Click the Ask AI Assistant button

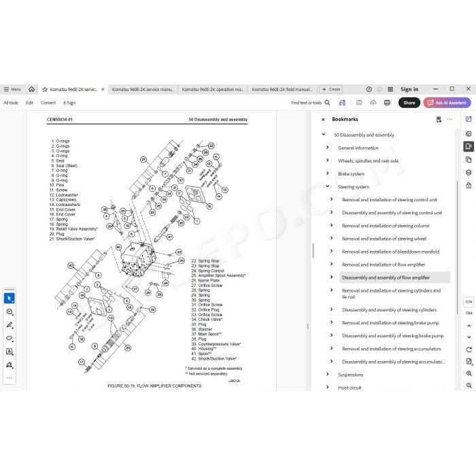(x=447, y=103)
